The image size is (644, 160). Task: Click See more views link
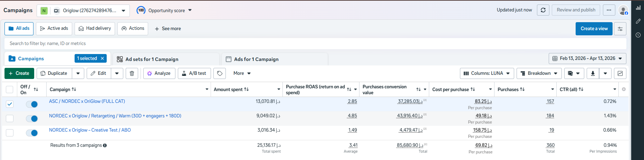(x=168, y=29)
